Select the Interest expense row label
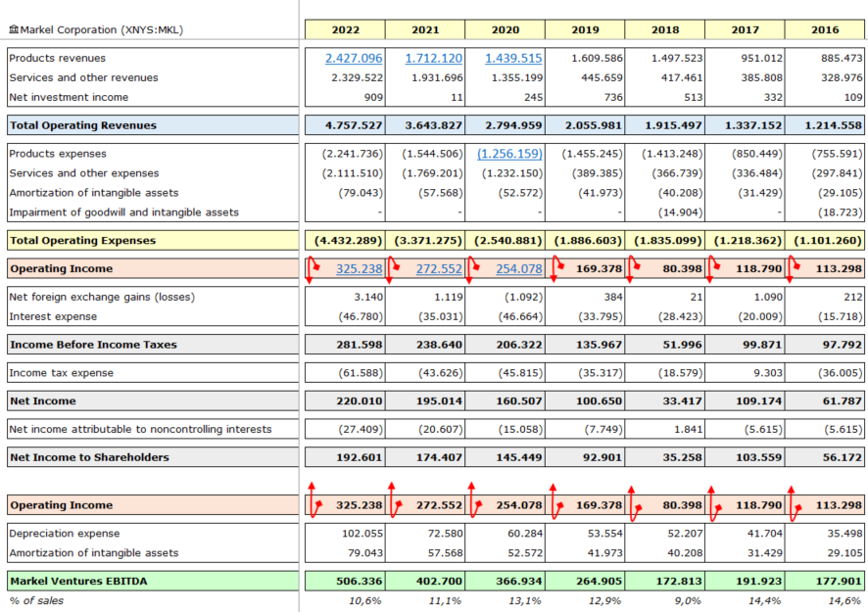This screenshot has height=612, width=868. coord(53,316)
